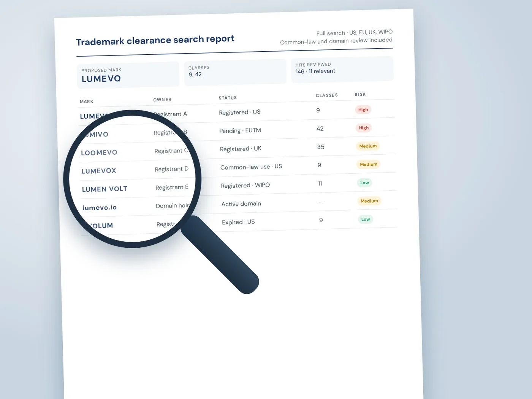The height and width of the screenshot is (399, 532).
Task: Click the "Full search · US, EU, UK, WIPO" line
Action: point(354,33)
